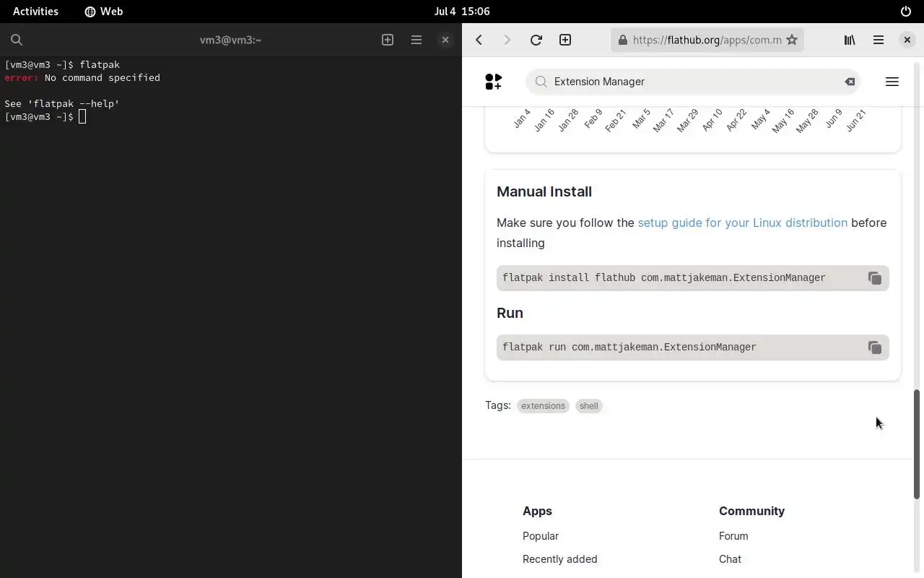Open the terminal hamburger menu
The width and height of the screenshot is (924, 578).
pyautogui.click(x=417, y=40)
